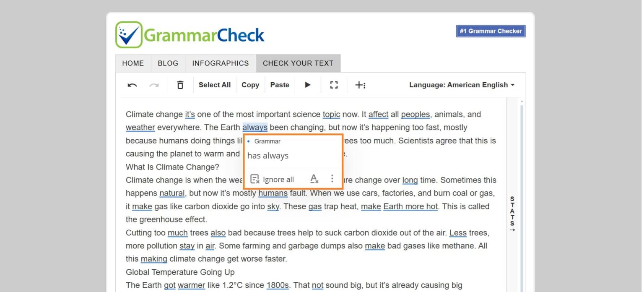Apply the 'has always' grammar suggestion
The width and height of the screenshot is (644, 292).
tap(267, 156)
